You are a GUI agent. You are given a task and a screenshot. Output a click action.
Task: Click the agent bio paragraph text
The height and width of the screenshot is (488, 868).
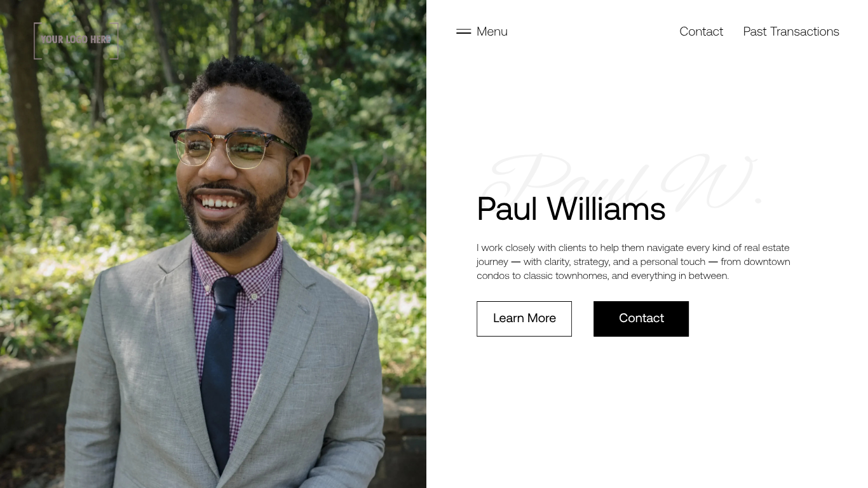634,261
